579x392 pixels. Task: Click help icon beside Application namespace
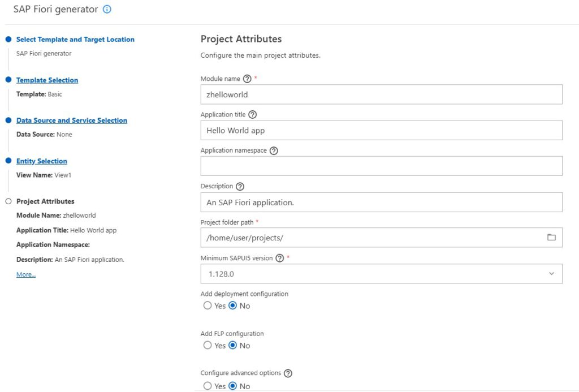274,150
